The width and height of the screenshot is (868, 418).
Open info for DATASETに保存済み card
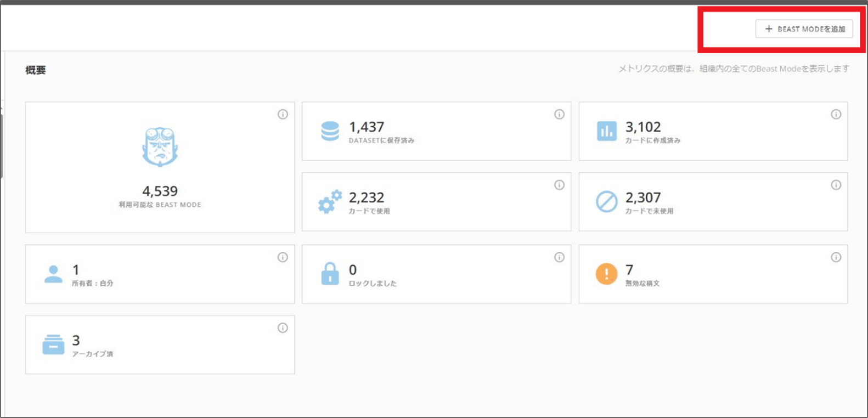point(559,114)
